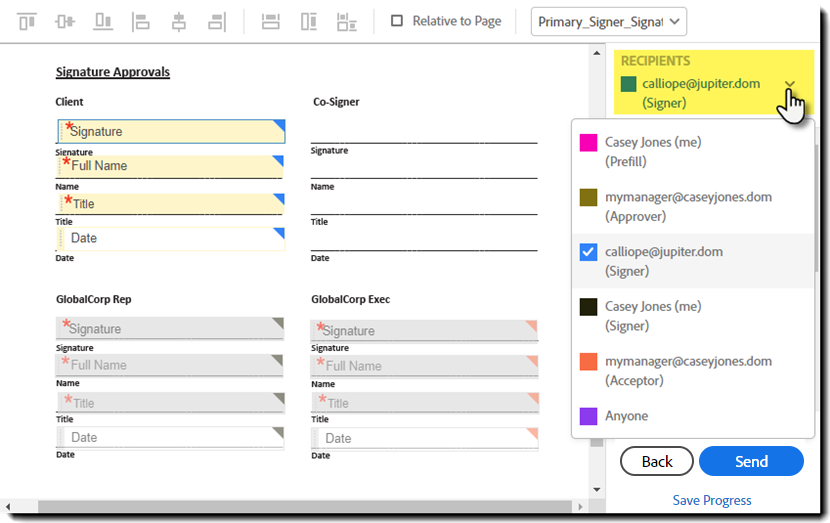The height and width of the screenshot is (523, 830).
Task: Toggle the checked calliope@jupiter.dom Signer checkbox
Action: [x=589, y=252]
